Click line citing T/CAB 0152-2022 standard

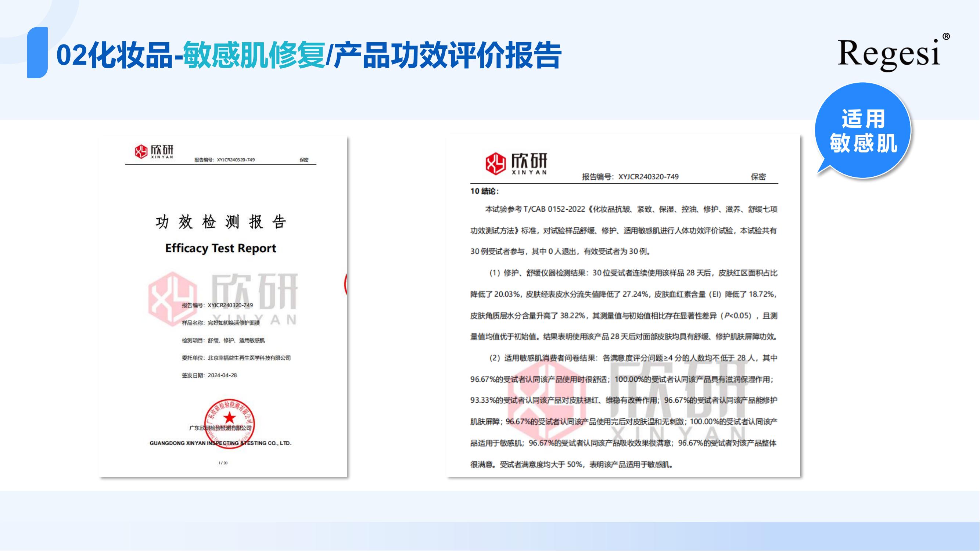(x=632, y=209)
